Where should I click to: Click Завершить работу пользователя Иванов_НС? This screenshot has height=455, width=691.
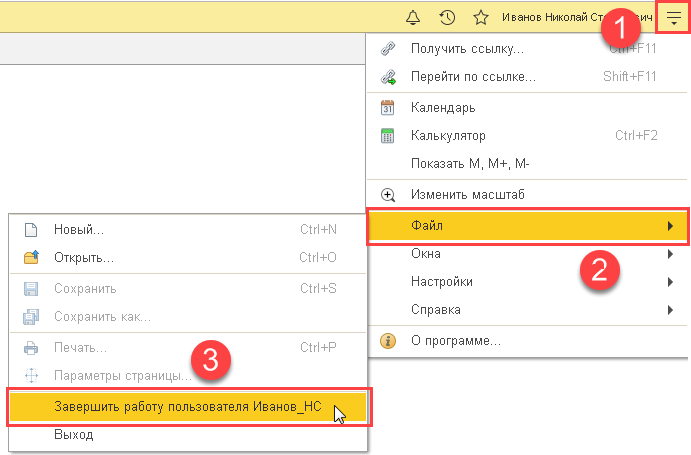pos(188,407)
